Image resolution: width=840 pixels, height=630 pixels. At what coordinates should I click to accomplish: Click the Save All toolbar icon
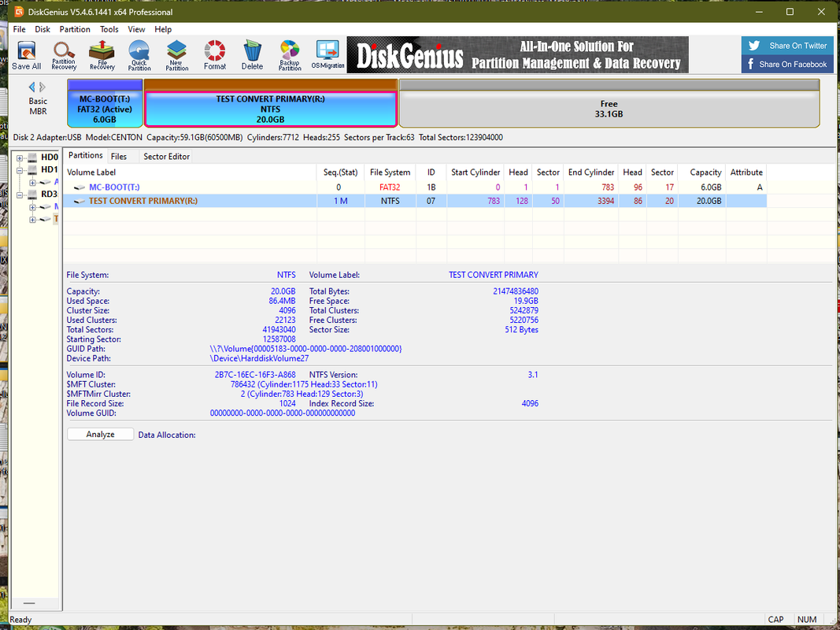[x=26, y=55]
